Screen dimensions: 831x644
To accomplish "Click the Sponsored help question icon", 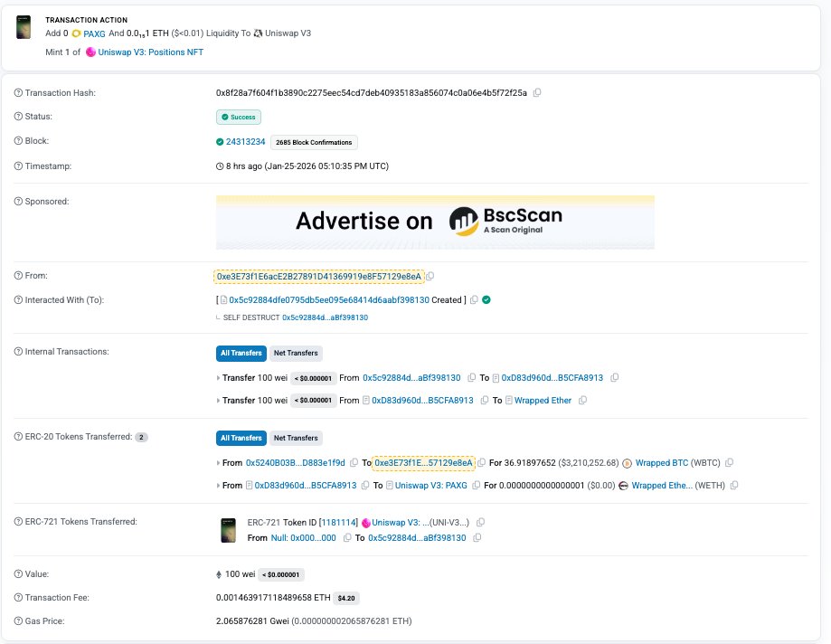I will coord(19,201).
